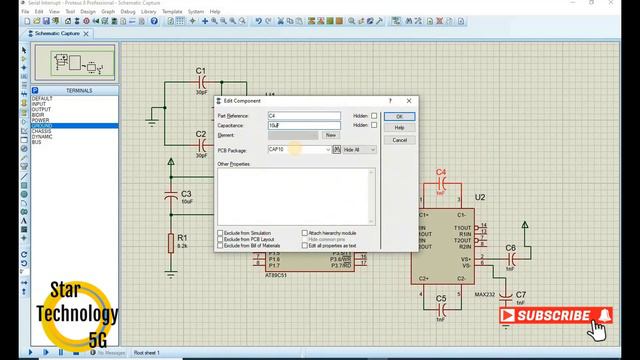Click the package browse icon next to CAP10

pyautogui.click(x=336, y=150)
